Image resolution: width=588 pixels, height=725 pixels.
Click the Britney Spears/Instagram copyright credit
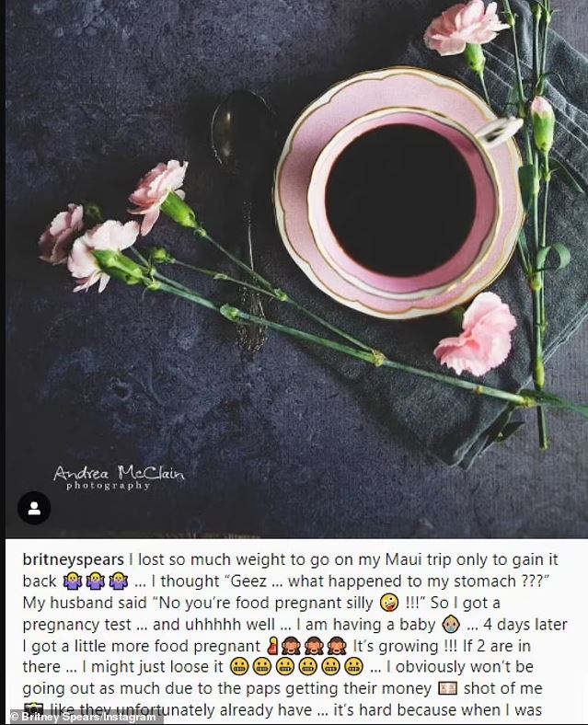83,717
